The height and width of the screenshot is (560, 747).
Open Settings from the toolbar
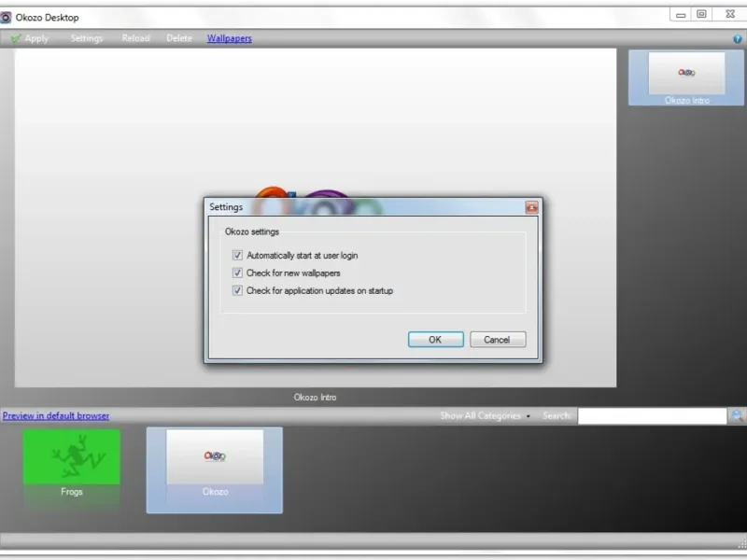coord(86,38)
